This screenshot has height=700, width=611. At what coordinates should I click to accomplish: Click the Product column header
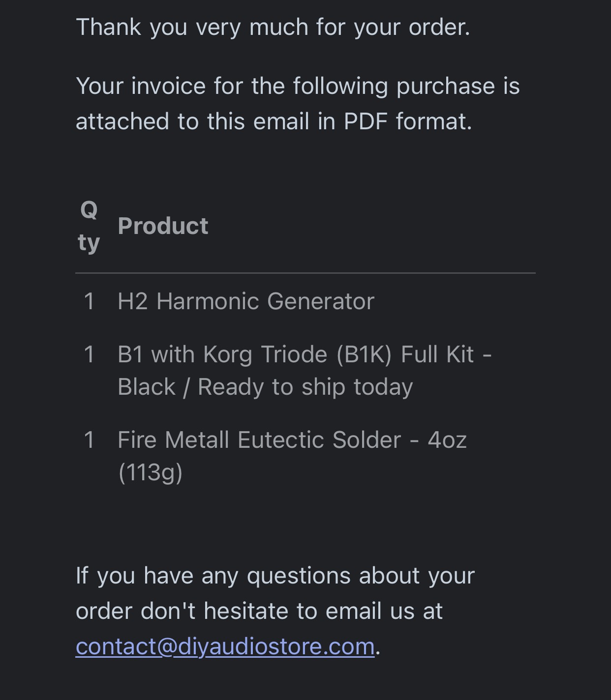coord(163,226)
